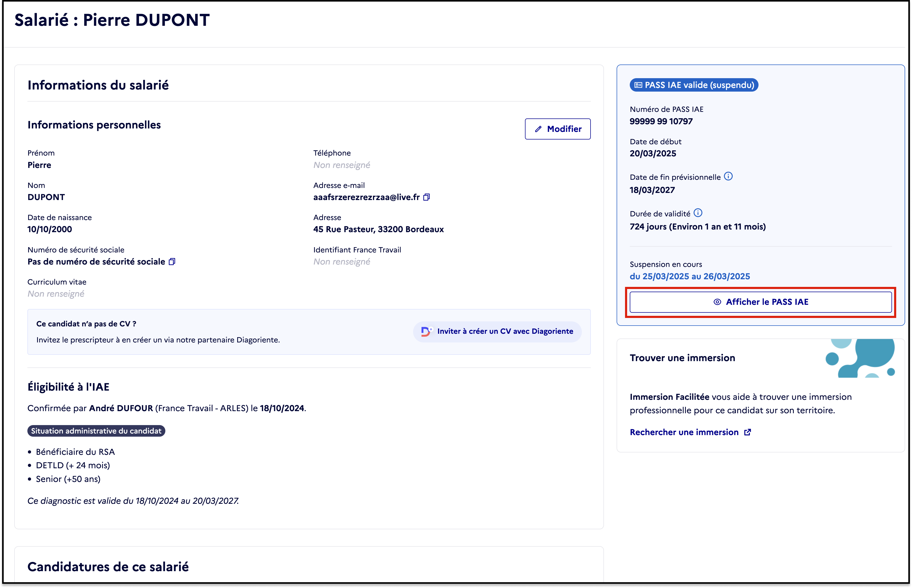Click the Senior (+50 ans) list item
The width and height of the screenshot is (912, 588).
(68, 479)
